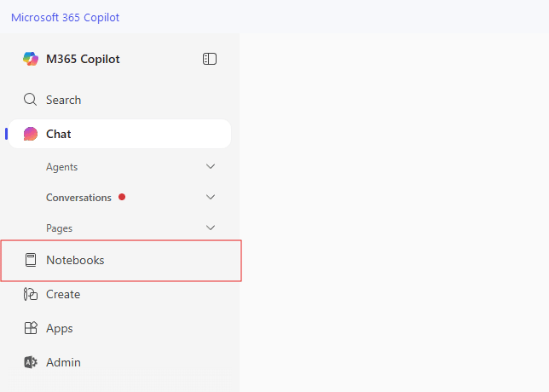The height and width of the screenshot is (392, 549).
Task: Select the Chat navigation item
Action: click(x=119, y=134)
